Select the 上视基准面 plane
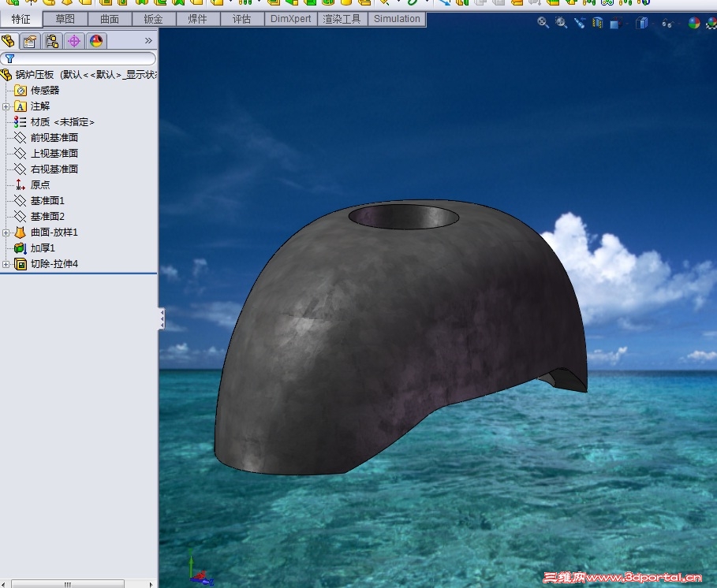Viewport: 717px width, 588px height. click(x=54, y=153)
